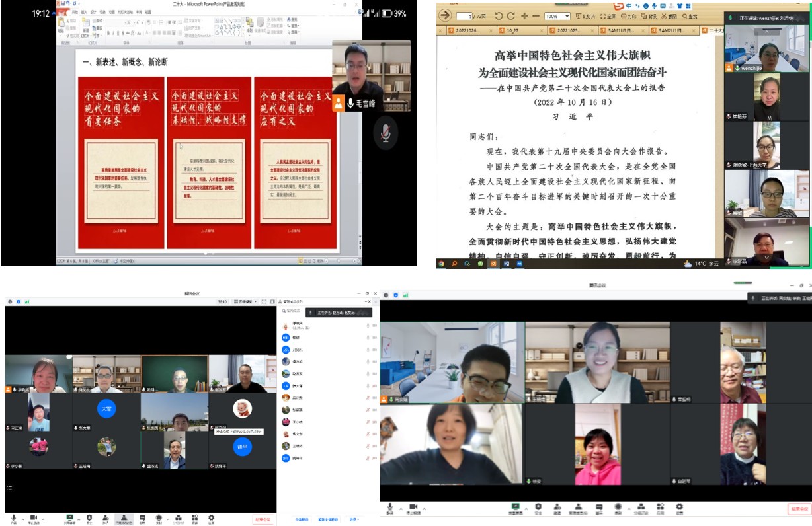Open the 100% zoom dropdown in document viewer
This screenshot has width=812, height=526.
pyautogui.click(x=557, y=16)
